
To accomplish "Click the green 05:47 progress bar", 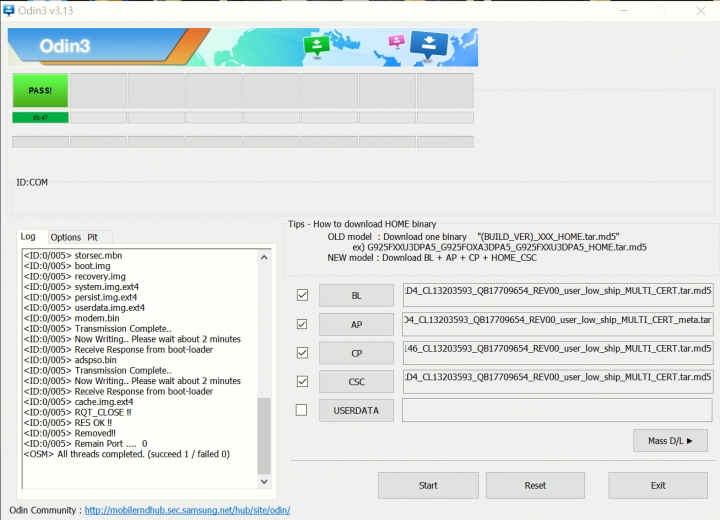I will click(40, 118).
